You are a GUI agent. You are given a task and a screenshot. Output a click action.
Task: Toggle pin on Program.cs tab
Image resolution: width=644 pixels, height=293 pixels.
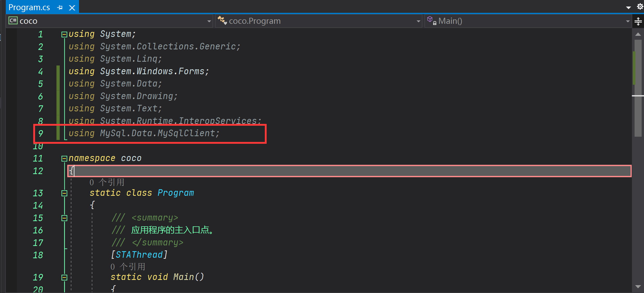point(60,8)
